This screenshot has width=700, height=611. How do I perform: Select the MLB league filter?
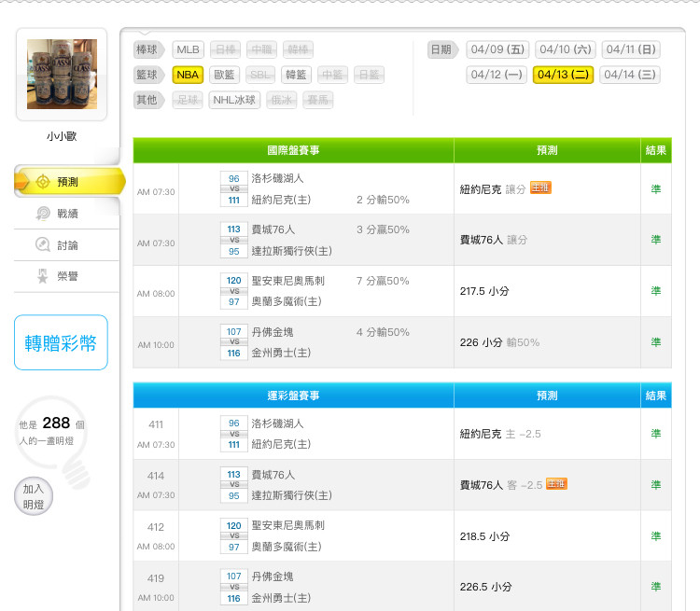tap(188, 49)
